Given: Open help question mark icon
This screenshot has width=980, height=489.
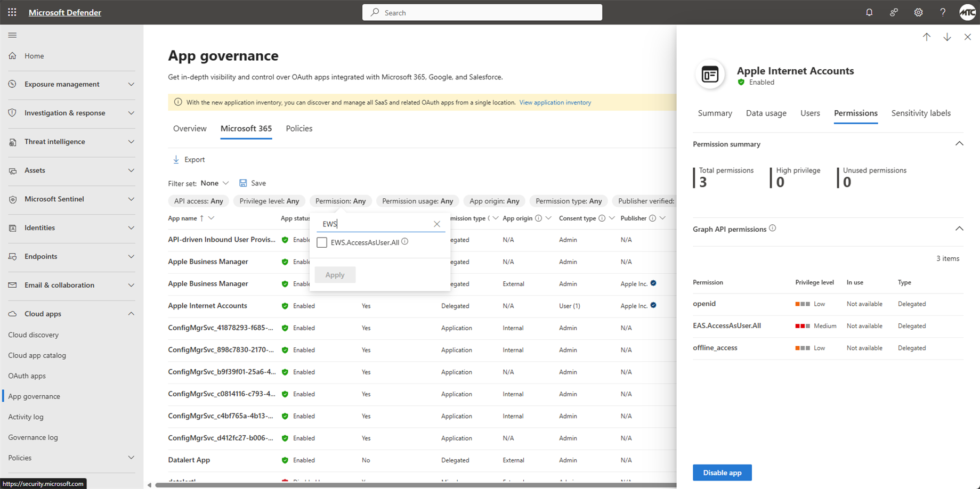Looking at the screenshot, I should click(943, 12).
